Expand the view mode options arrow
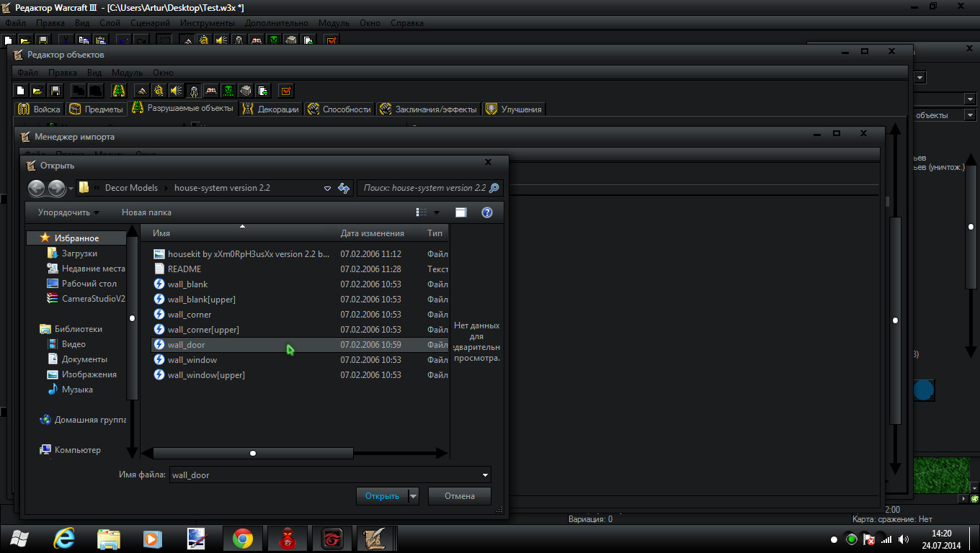 pyautogui.click(x=437, y=212)
